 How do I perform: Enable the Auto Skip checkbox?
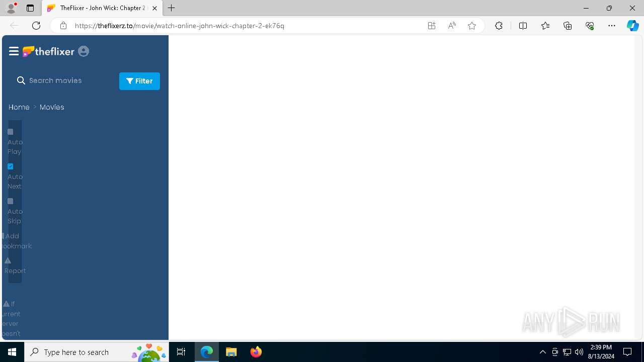[x=10, y=201]
